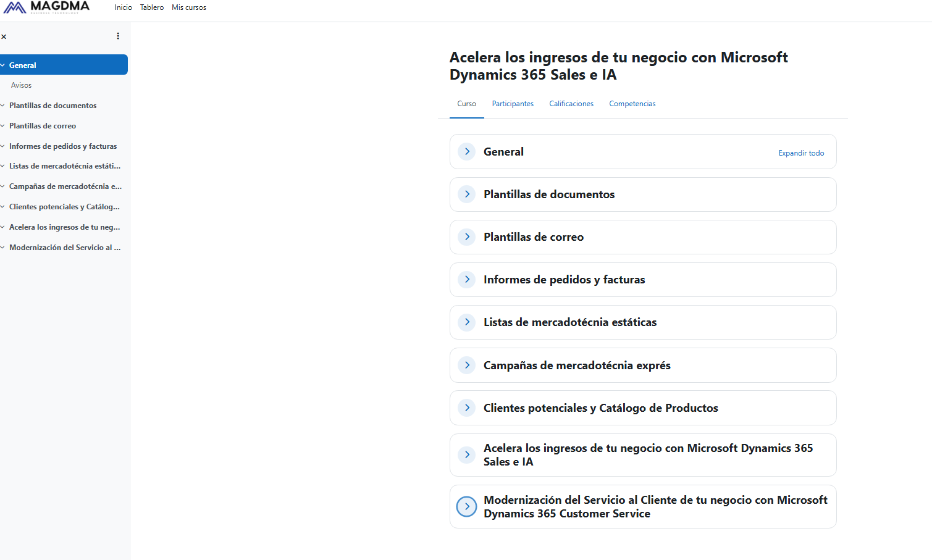Expand Acelera los ingresos section chevron
Screen dimensions: 932x560
point(467,454)
